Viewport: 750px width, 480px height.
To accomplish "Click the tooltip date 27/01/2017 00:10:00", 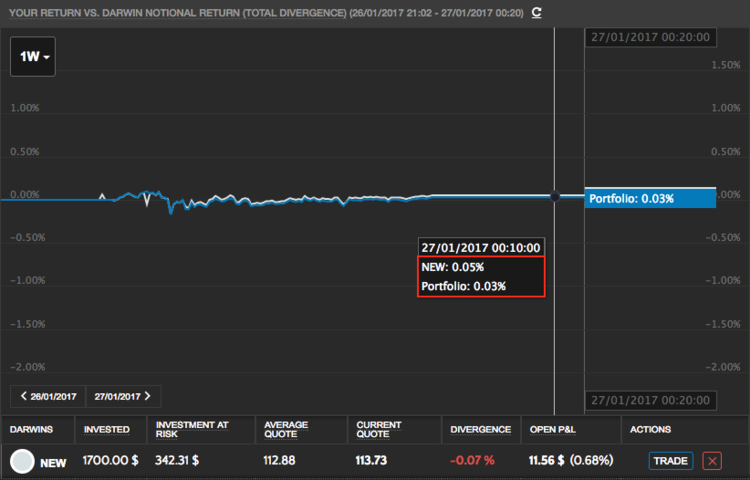I will click(x=481, y=248).
